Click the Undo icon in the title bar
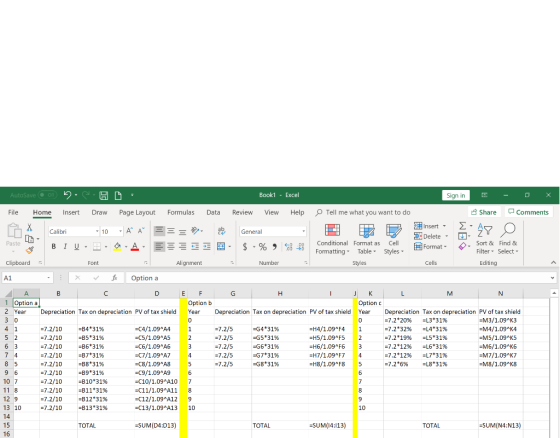Image resolution: width=560 pixels, height=438 pixels. (68, 195)
